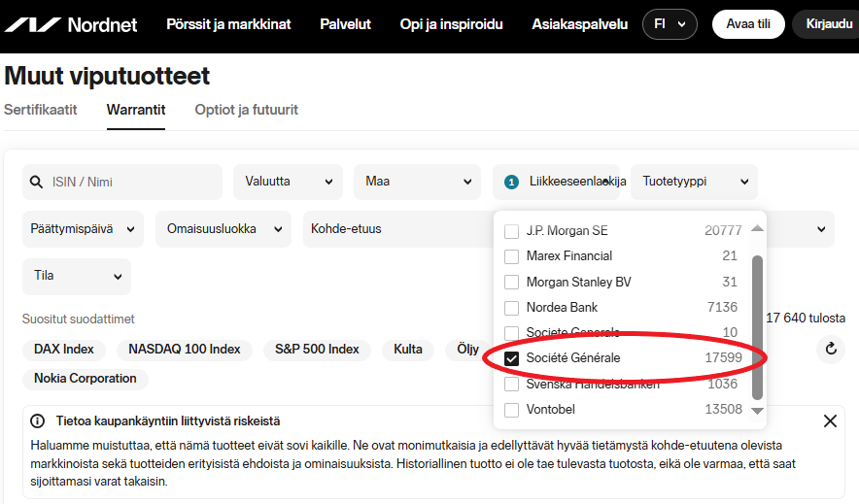
Task: Open the Omaisuusluokka dropdown
Action: point(223,229)
